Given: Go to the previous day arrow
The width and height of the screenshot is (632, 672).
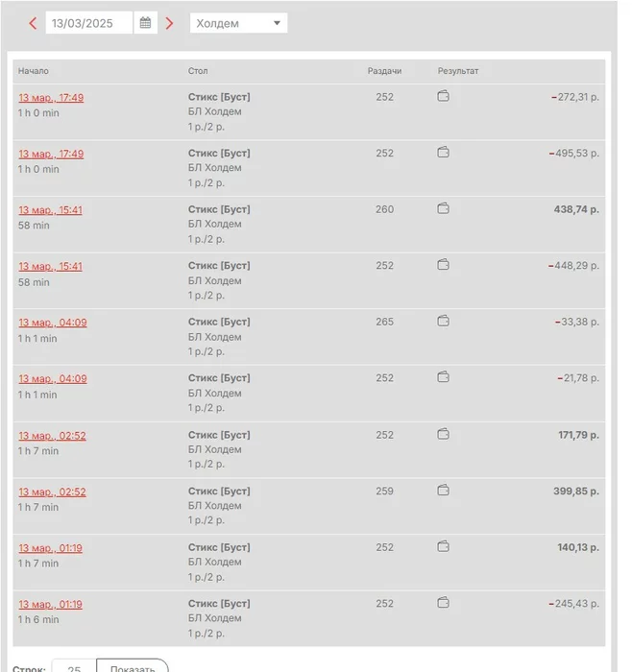Looking at the screenshot, I should 33,23.
